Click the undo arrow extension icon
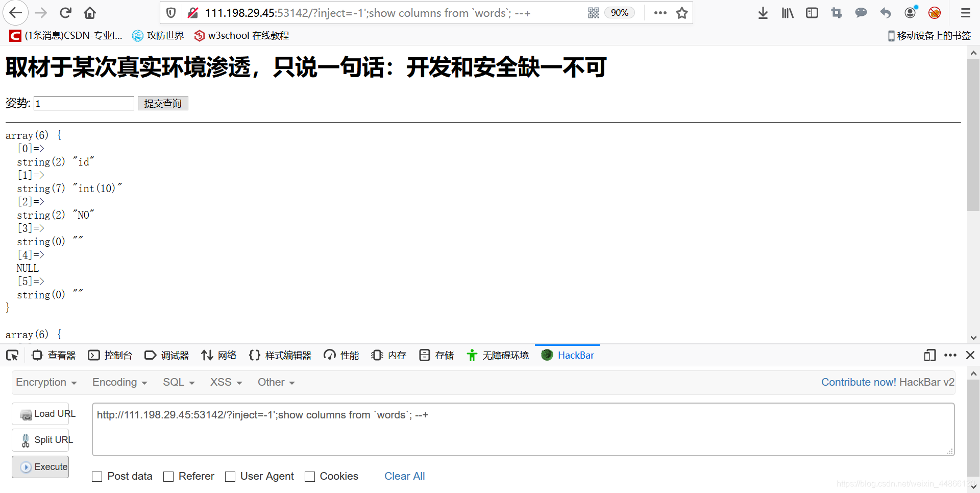This screenshot has height=493, width=980. coord(886,13)
